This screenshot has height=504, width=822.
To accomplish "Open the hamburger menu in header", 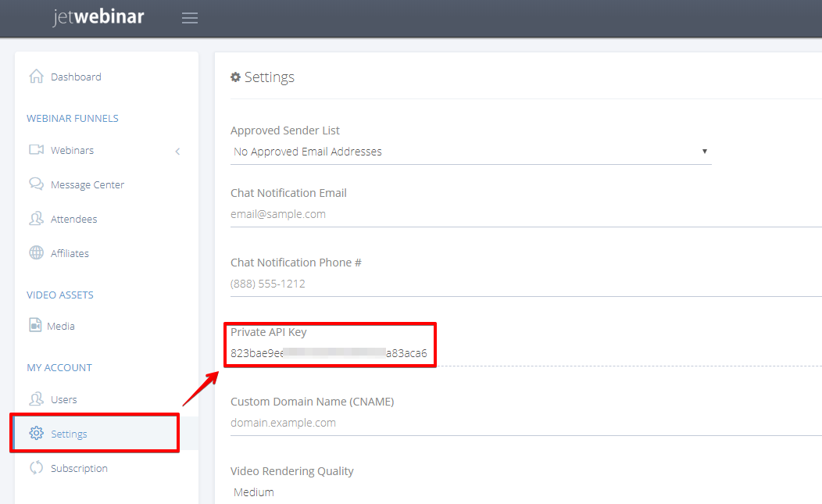I will click(x=190, y=18).
